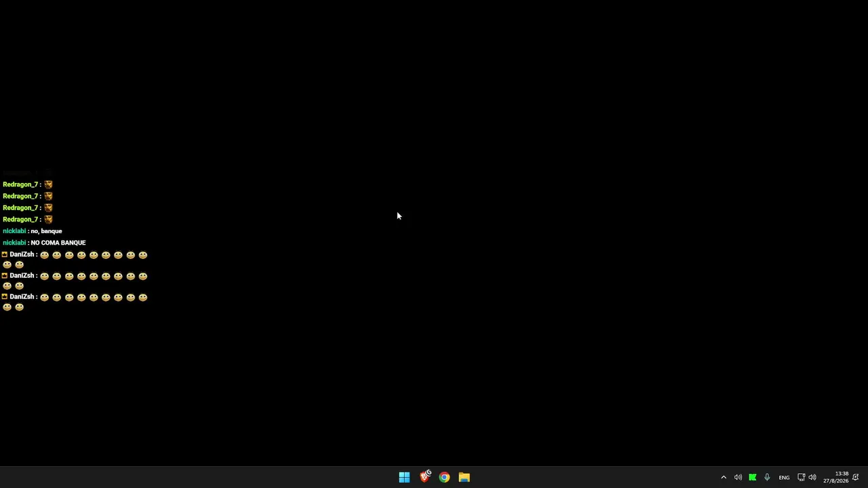Image resolution: width=868 pixels, height=488 pixels.
Task: Launch the Brave browser from the taskbar
Action: [425, 477]
